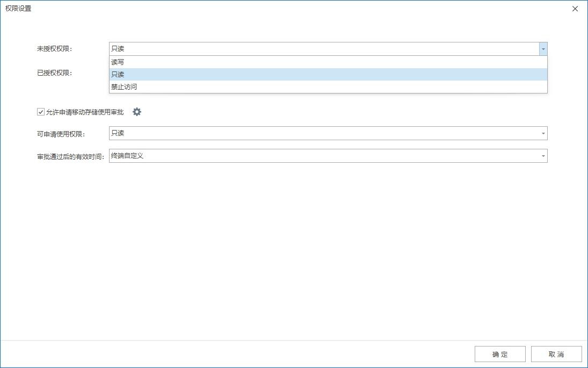
Task: Expand the 可申请使用权限 dropdown arrow
Action: (543, 133)
